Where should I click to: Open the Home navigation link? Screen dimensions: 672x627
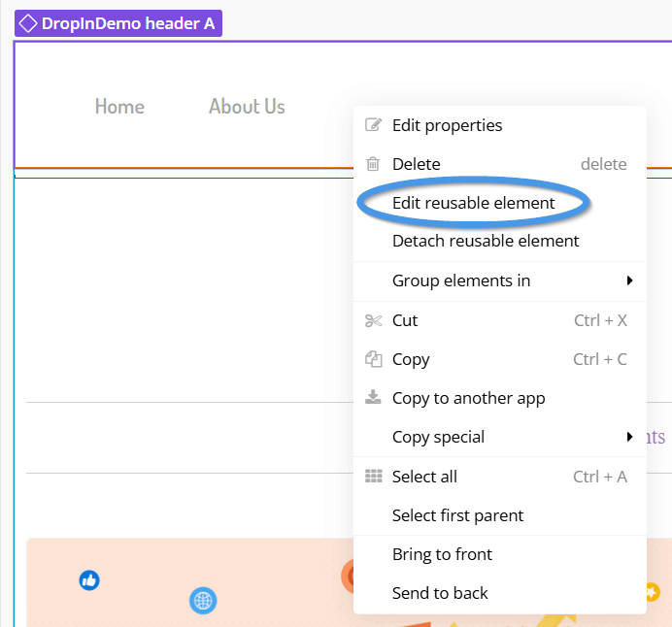[119, 106]
